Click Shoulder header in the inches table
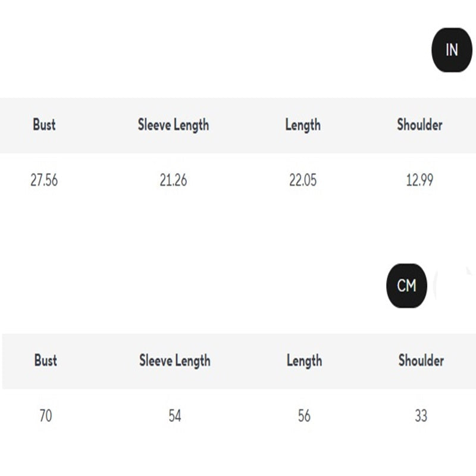 (x=419, y=125)
